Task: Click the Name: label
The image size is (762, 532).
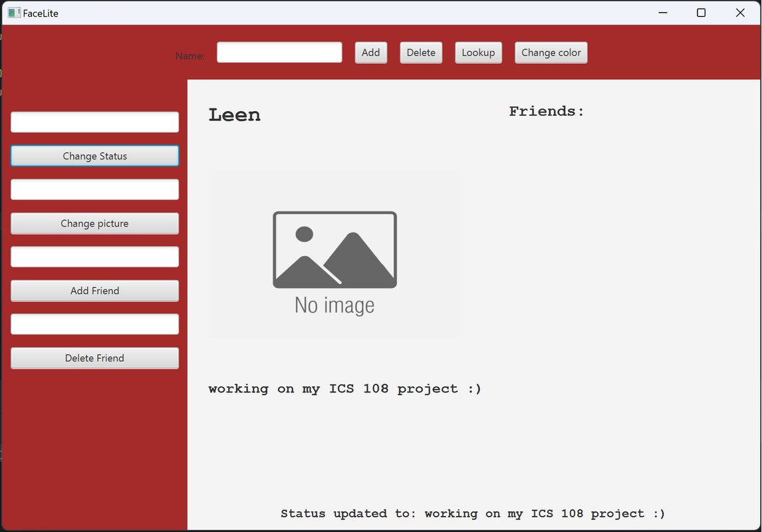Action: 190,56
